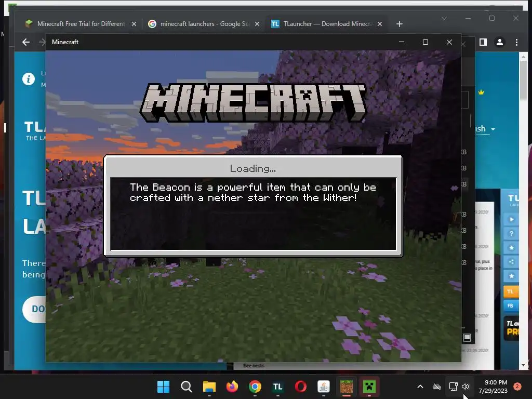
Task: Click the Beacon tip text in loading box
Action: [253, 192]
